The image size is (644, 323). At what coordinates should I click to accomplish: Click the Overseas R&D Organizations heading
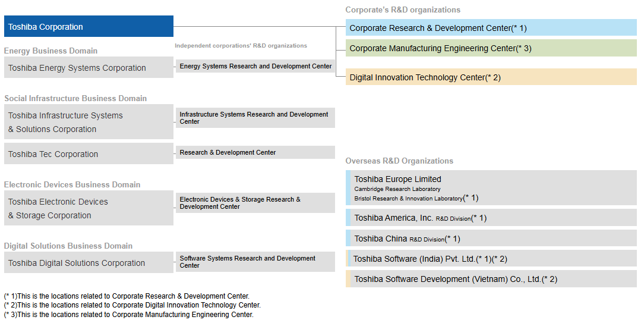(399, 161)
